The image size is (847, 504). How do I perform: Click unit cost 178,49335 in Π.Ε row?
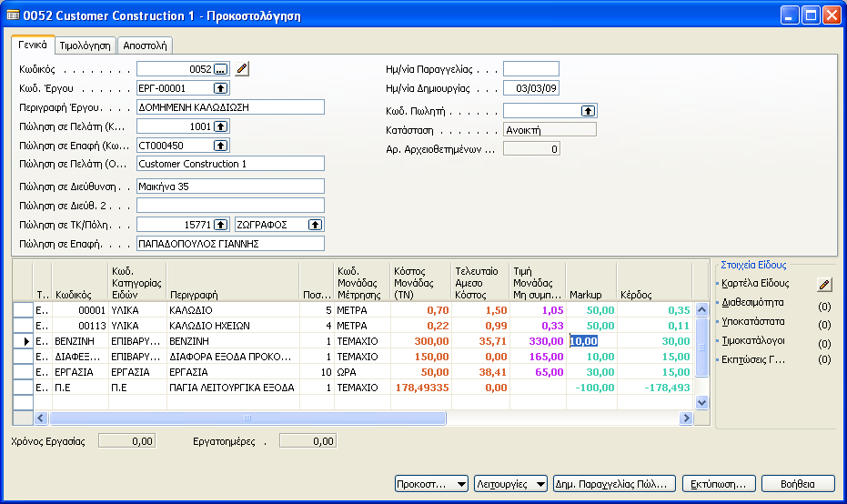[x=420, y=388]
